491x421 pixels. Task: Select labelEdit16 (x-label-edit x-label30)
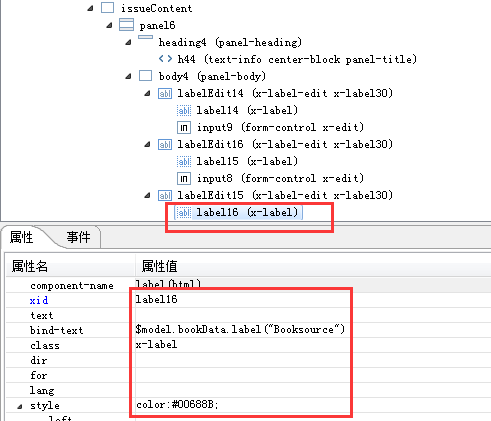click(285, 144)
